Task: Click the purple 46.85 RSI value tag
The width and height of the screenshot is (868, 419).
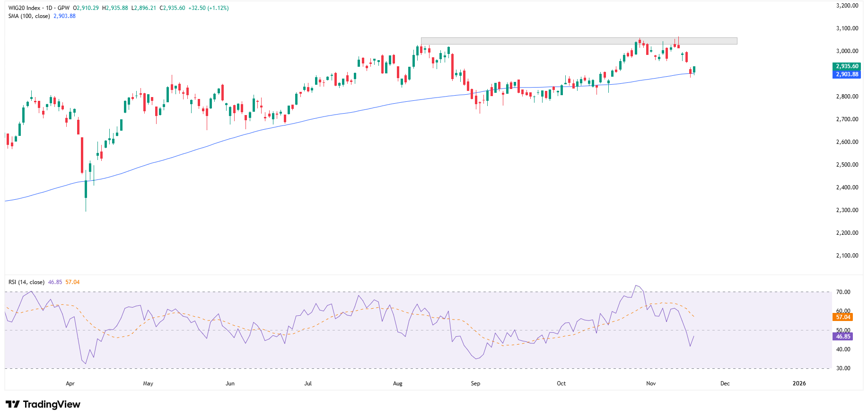Action: [x=842, y=337]
